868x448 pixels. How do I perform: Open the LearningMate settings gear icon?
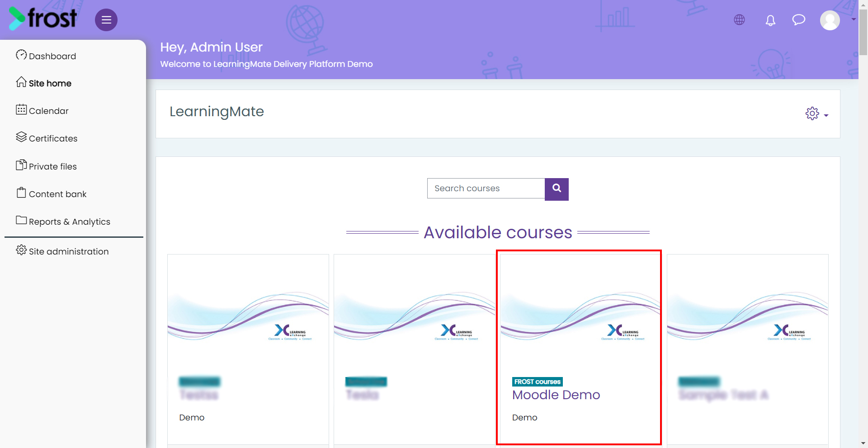(x=812, y=113)
